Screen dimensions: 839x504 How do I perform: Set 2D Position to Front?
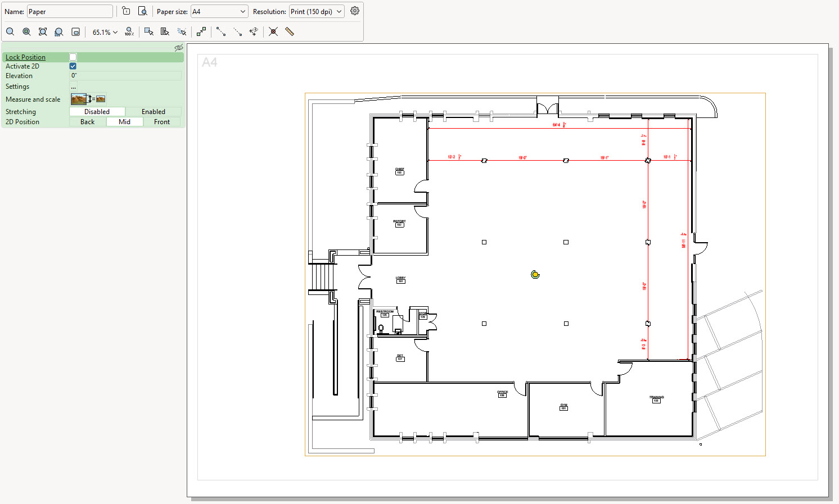(x=162, y=121)
